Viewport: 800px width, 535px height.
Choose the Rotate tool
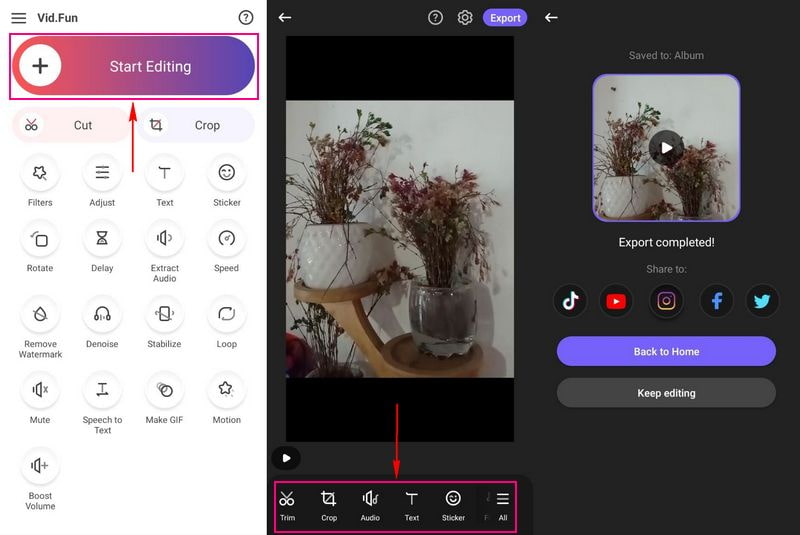point(40,248)
